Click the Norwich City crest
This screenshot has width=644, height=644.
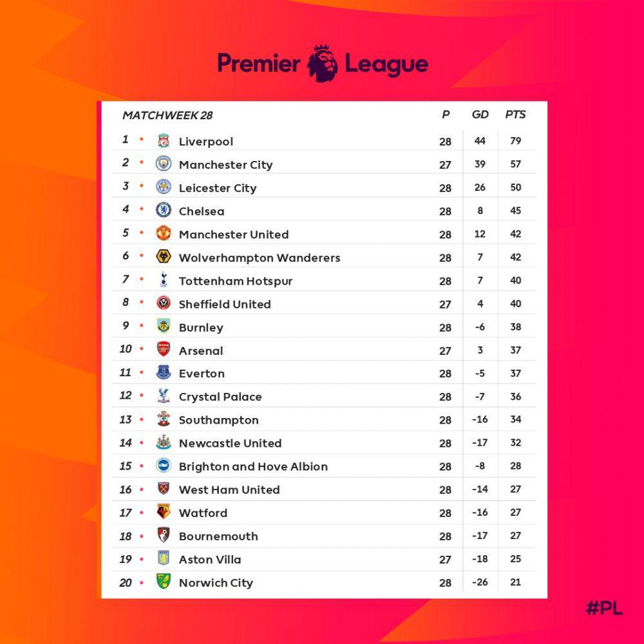pyautogui.click(x=164, y=582)
